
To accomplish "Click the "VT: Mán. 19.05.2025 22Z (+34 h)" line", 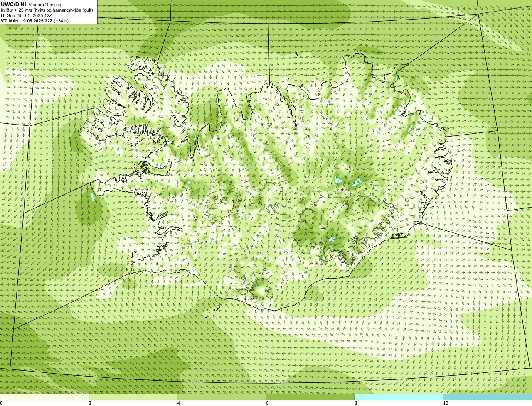I will pos(35,20).
